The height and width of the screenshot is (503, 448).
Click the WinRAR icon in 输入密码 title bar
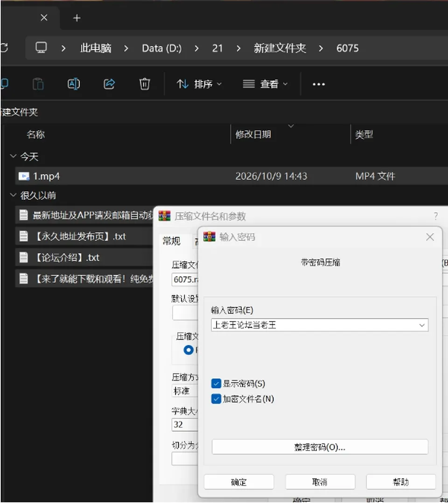[x=210, y=237]
